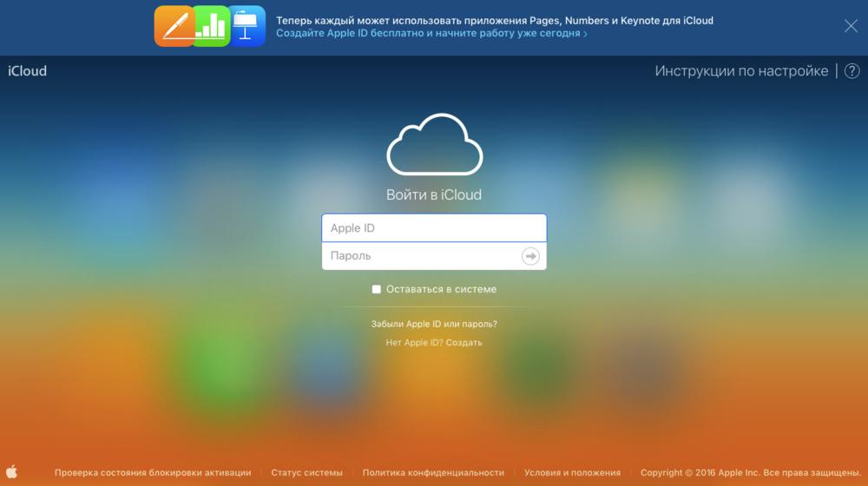
Task: Click the Keynote app icon in banner
Action: coord(247,26)
